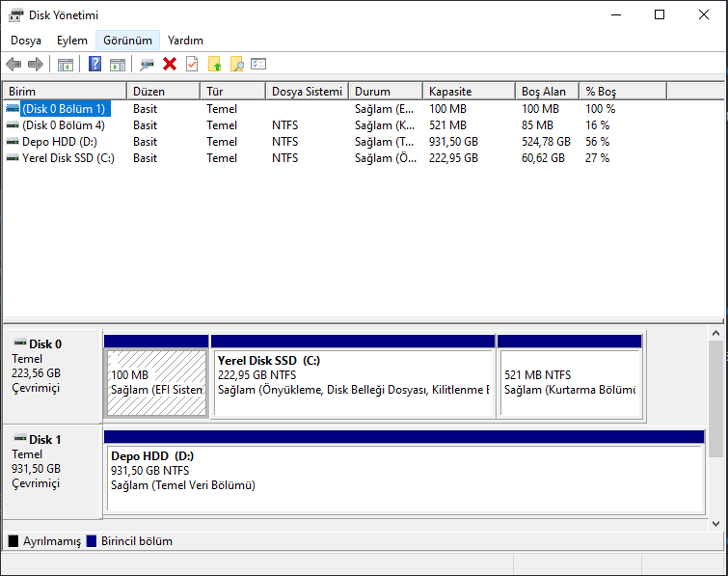Click the yellow folder with green arrow icon

(x=214, y=64)
